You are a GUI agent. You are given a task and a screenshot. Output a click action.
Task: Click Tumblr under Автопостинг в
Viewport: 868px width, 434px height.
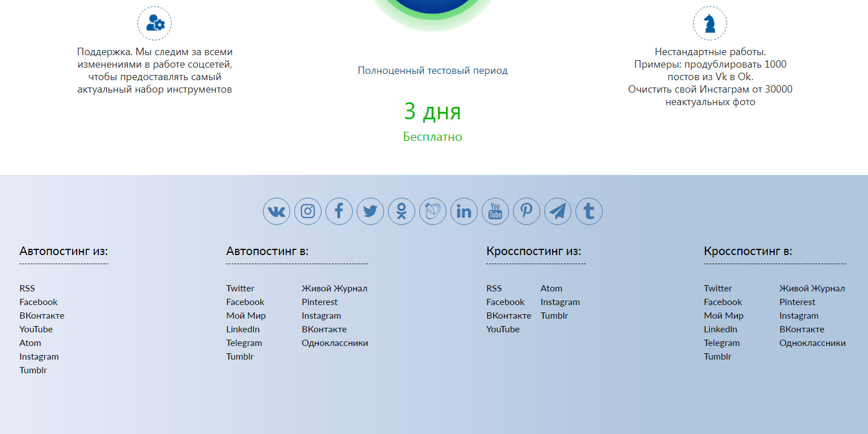click(x=240, y=357)
